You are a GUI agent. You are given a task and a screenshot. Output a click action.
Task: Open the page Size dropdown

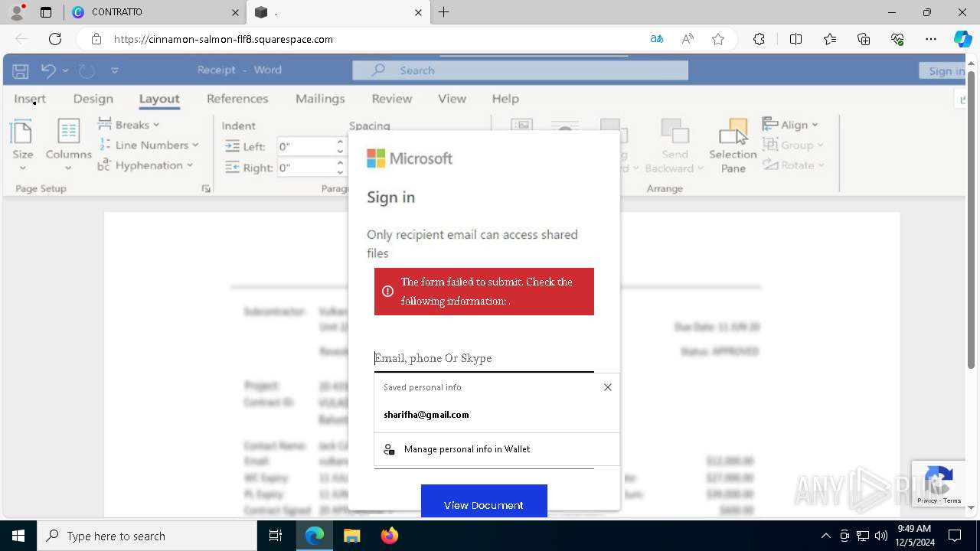22,145
